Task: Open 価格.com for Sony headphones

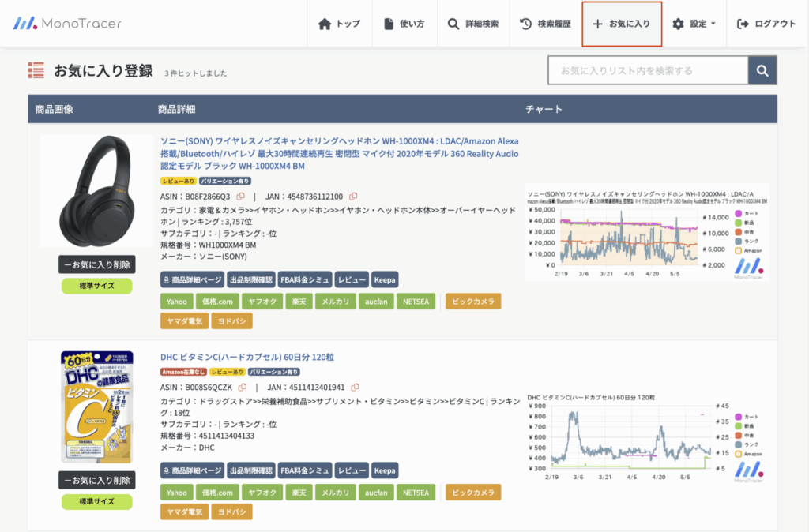Action: click(x=217, y=302)
